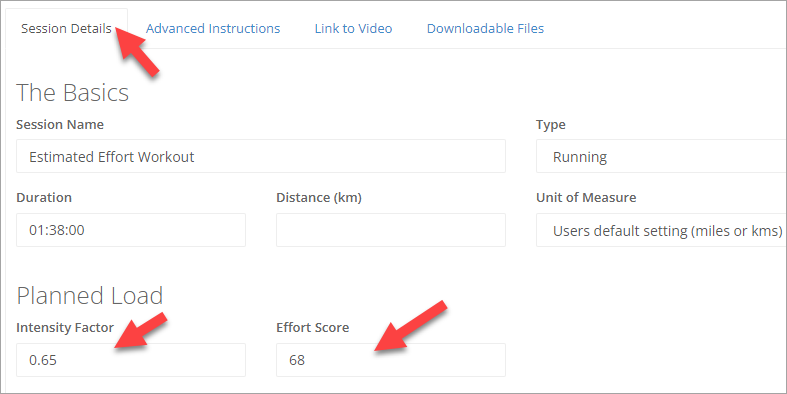Click the 'Intensity Factor' label
This screenshot has height=394, width=787.
tap(65, 327)
